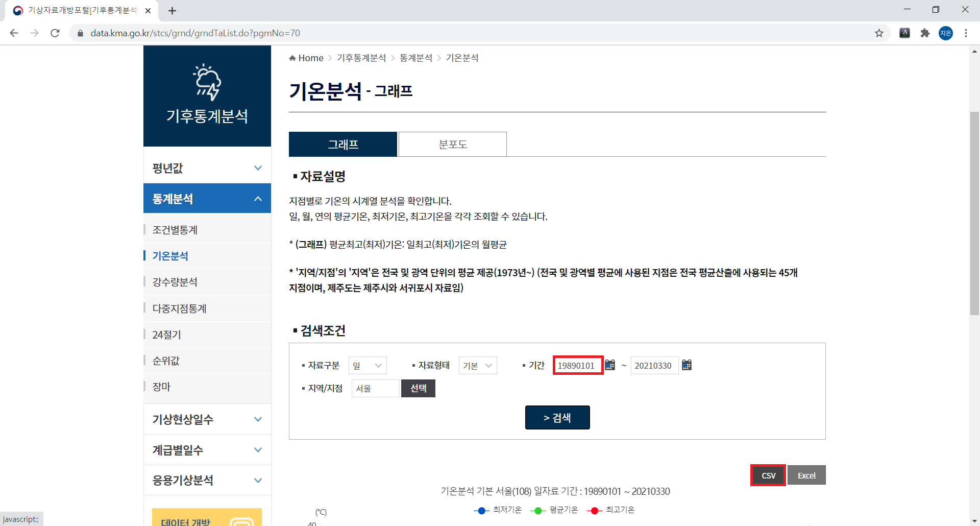Image resolution: width=980 pixels, height=526 pixels.
Task: Toggle the 최저기온 legend series
Action: 498,510
